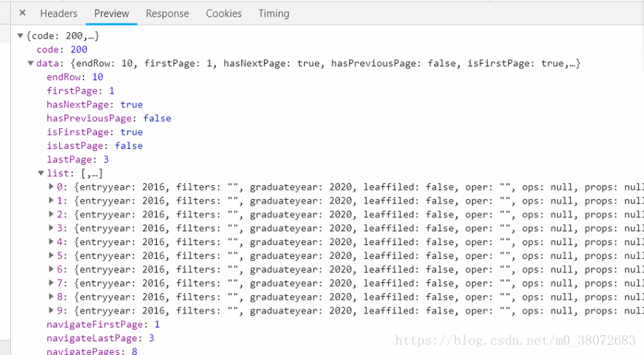Expand list item 3
The width and height of the screenshot is (644, 355).
pyautogui.click(x=51, y=228)
